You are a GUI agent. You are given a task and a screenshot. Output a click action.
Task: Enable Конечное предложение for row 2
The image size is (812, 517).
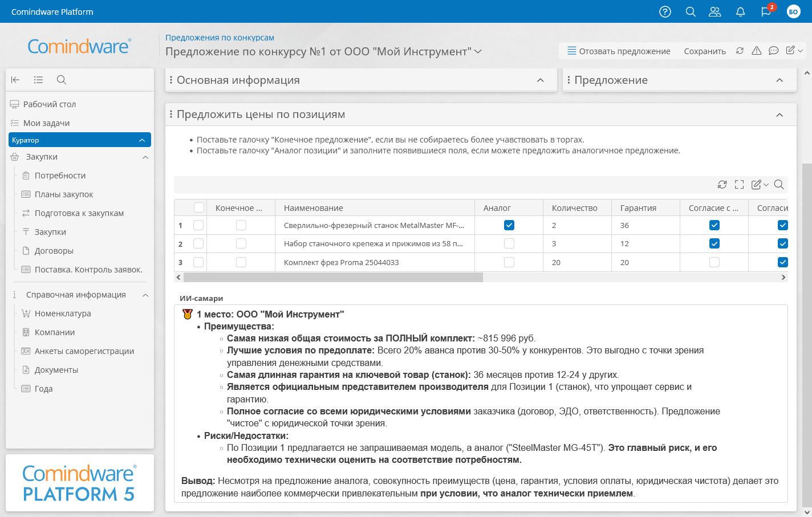pos(241,243)
